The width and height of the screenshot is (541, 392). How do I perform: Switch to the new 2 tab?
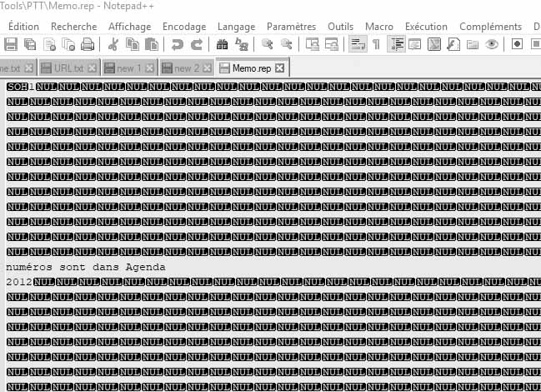click(187, 68)
